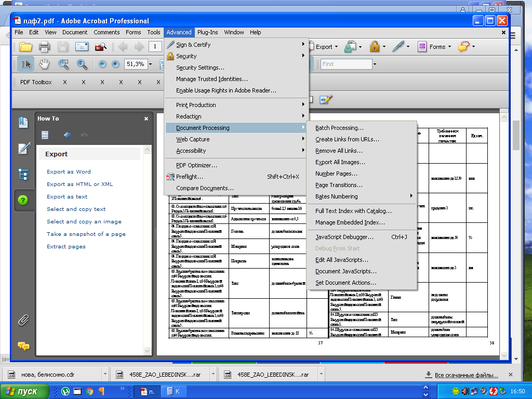This screenshot has height=399, width=532.
Task: Activate the Select tool cursor icon
Action: click(26, 64)
